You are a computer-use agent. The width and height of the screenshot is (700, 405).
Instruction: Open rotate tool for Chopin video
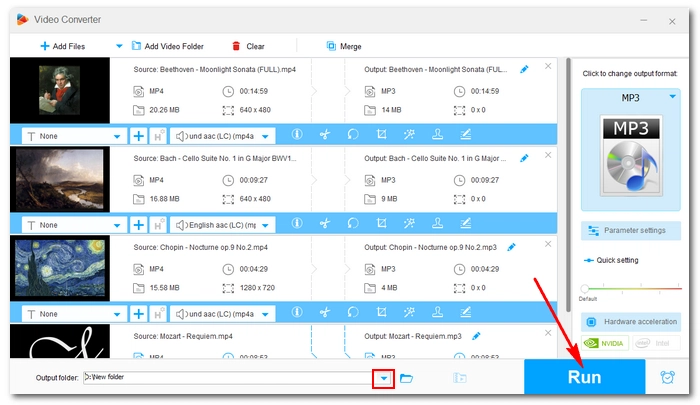[353, 312]
